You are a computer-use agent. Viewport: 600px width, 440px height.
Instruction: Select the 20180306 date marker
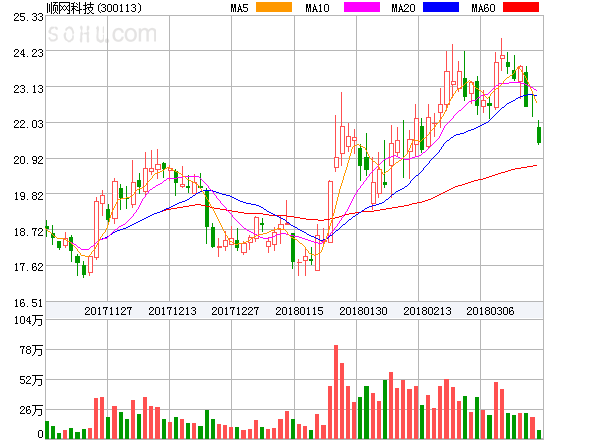coord(490,311)
